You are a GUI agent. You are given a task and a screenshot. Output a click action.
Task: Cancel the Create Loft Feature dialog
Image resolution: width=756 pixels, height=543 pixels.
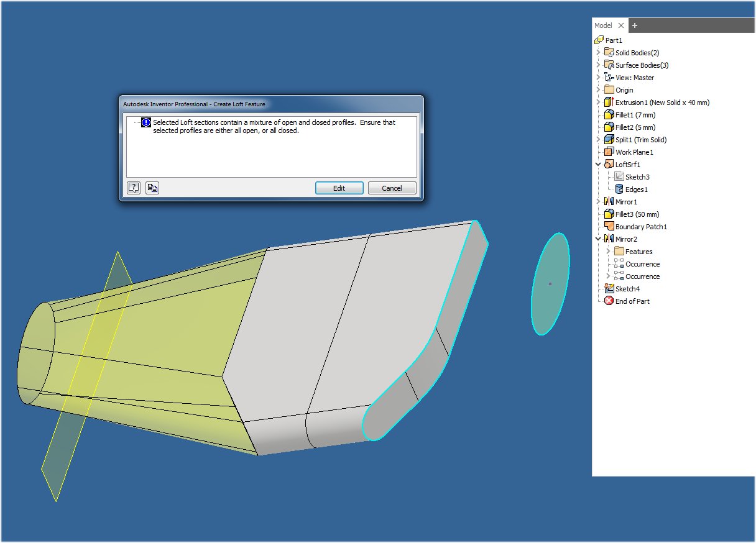[x=392, y=188]
